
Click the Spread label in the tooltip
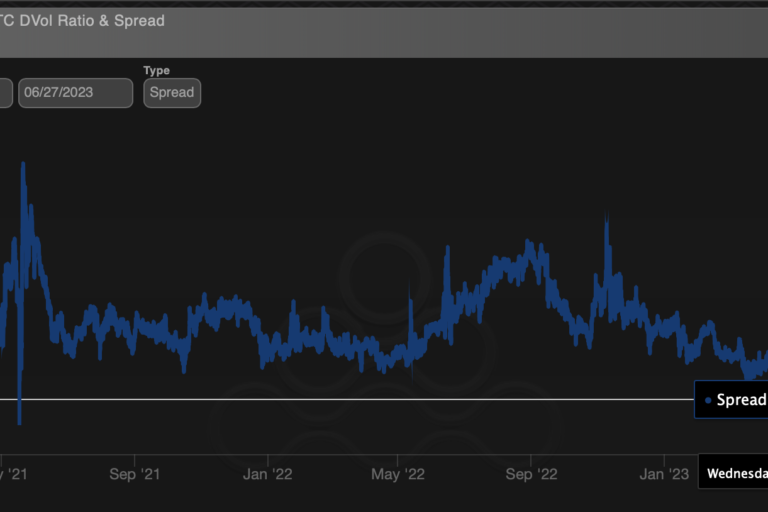click(x=741, y=400)
